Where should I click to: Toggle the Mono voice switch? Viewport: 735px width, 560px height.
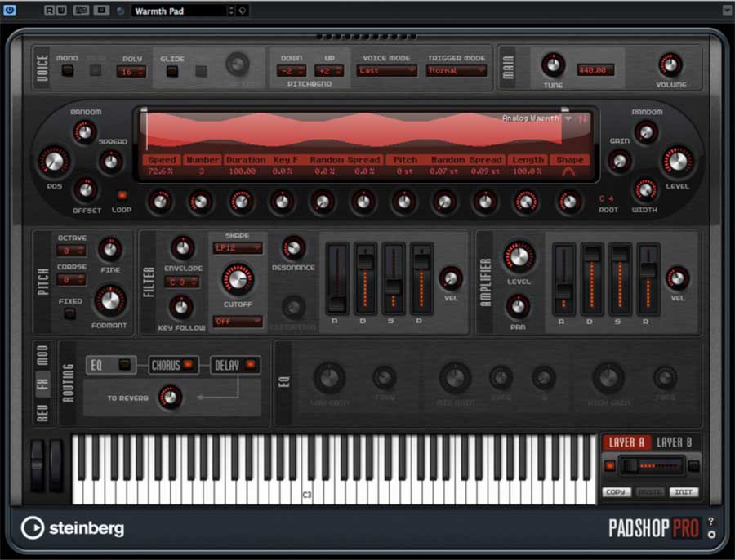[x=68, y=71]
